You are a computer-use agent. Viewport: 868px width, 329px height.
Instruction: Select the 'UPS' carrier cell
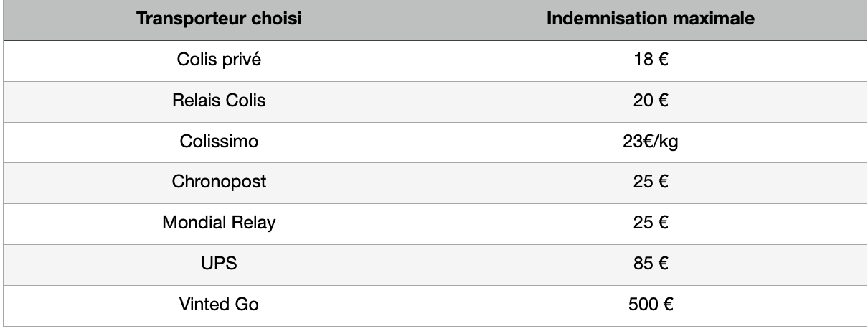click(219, 264)
